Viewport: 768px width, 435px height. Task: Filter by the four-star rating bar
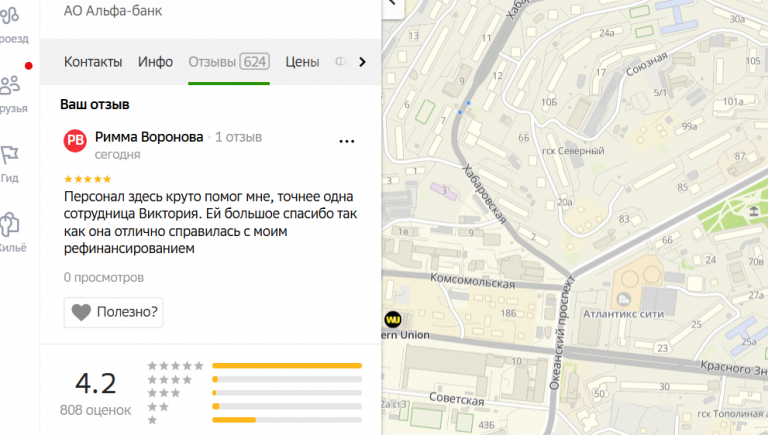pyautogui.click(x=287, y=379)
